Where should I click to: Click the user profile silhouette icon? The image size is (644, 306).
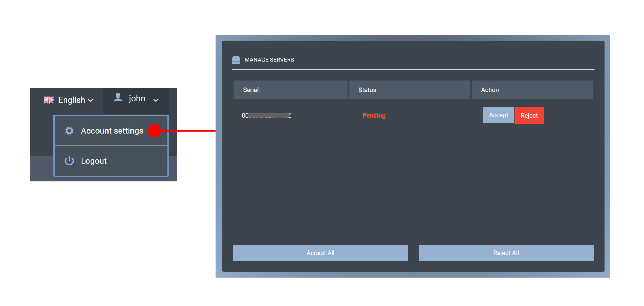tap(118, 97)
